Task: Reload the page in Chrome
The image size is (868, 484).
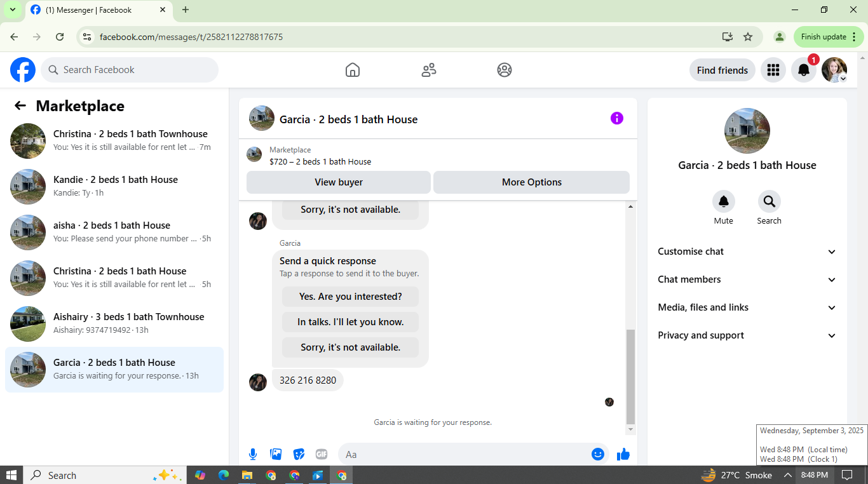Action: click(x=60, y=37)
